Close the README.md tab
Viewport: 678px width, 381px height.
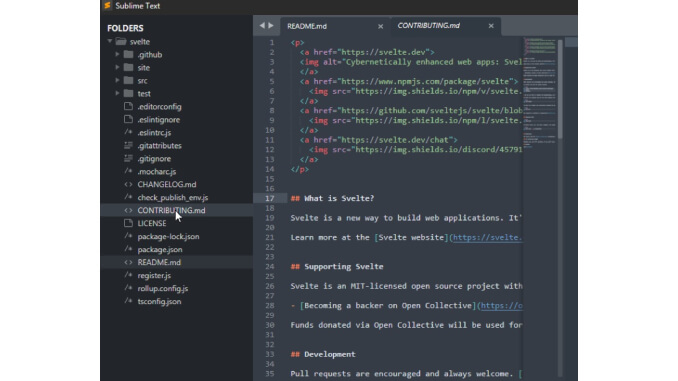click(381, 26)
